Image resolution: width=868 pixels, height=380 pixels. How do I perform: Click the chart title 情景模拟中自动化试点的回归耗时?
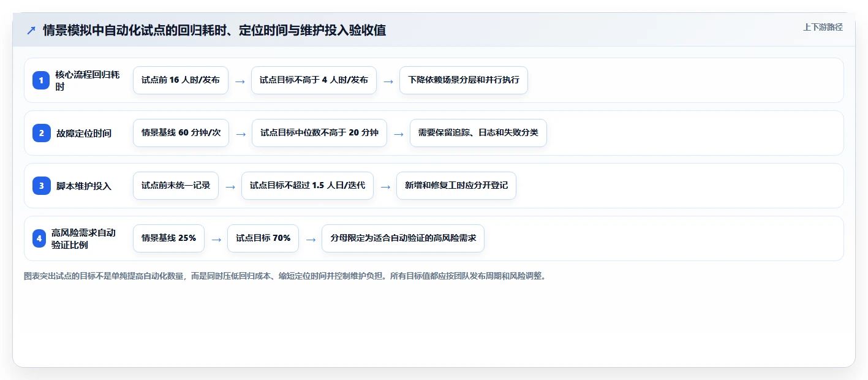click(x=214, y=30)
